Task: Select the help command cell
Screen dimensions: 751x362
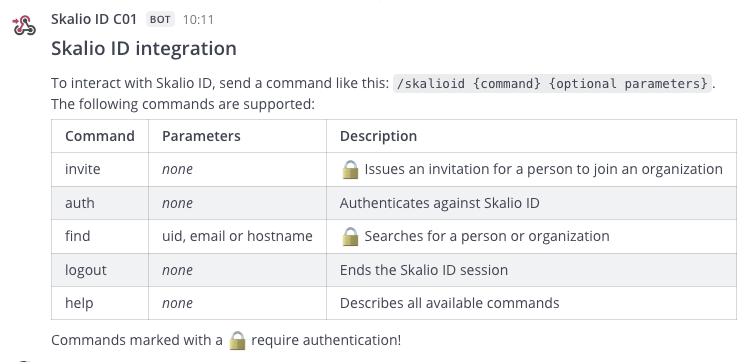Action: 100,303
